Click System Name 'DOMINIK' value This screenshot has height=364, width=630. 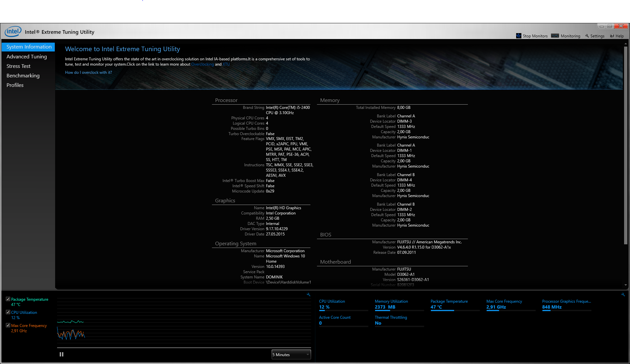[274, 277]
